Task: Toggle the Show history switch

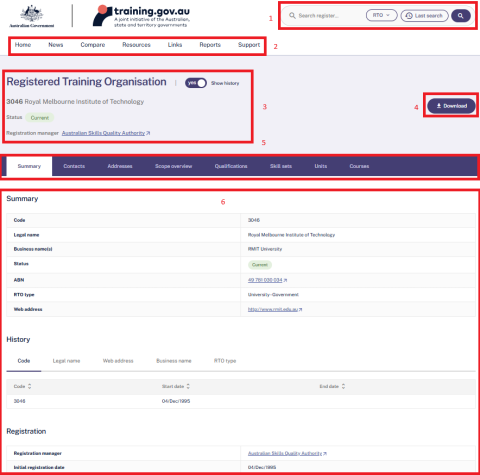Action: tap(196, 83)
